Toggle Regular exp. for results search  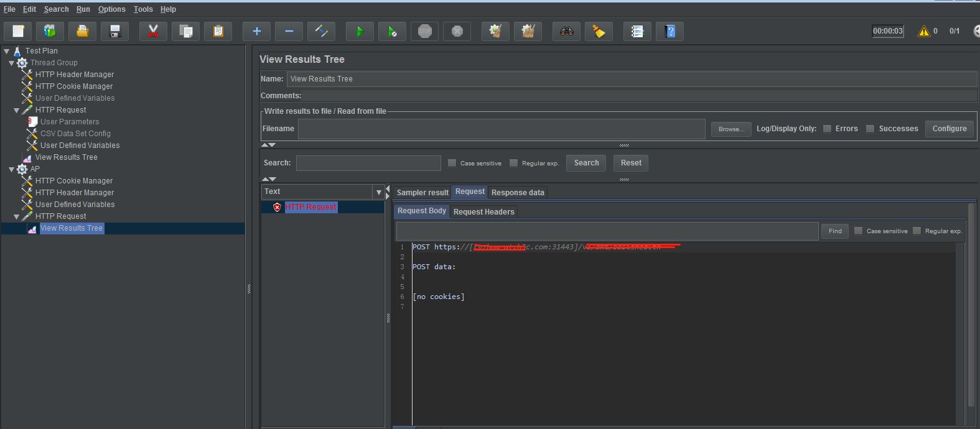(x=513, y=163)
